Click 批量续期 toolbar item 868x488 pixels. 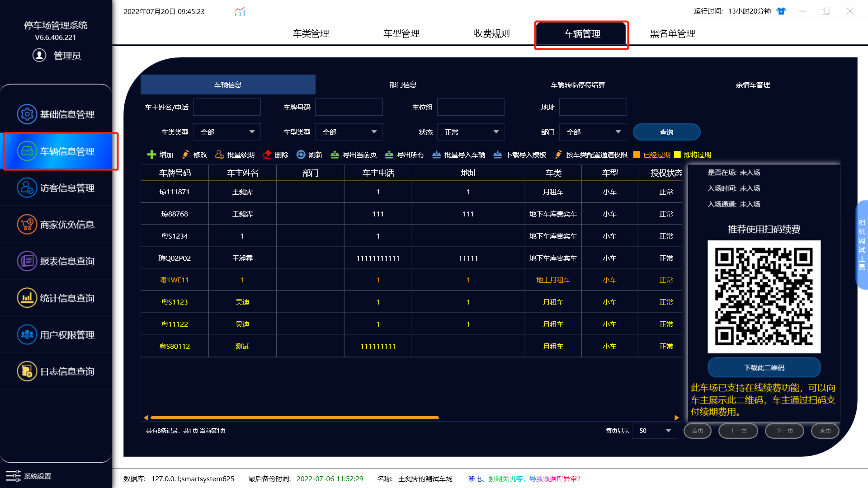235,155
